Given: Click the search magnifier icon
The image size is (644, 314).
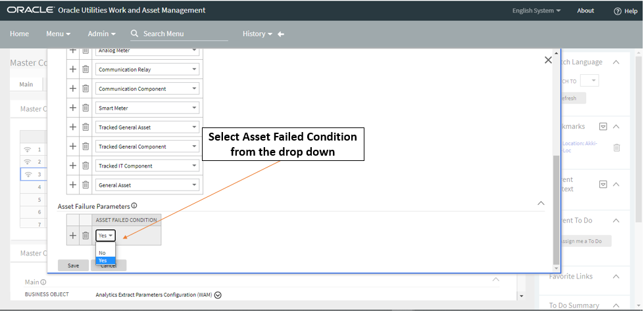Looking at the screenshot, I should [134, 34].
